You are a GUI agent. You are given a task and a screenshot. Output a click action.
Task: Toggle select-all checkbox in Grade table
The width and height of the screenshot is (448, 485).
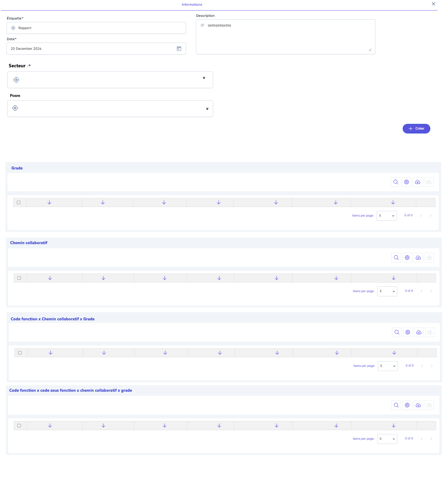tap(19, 203)
